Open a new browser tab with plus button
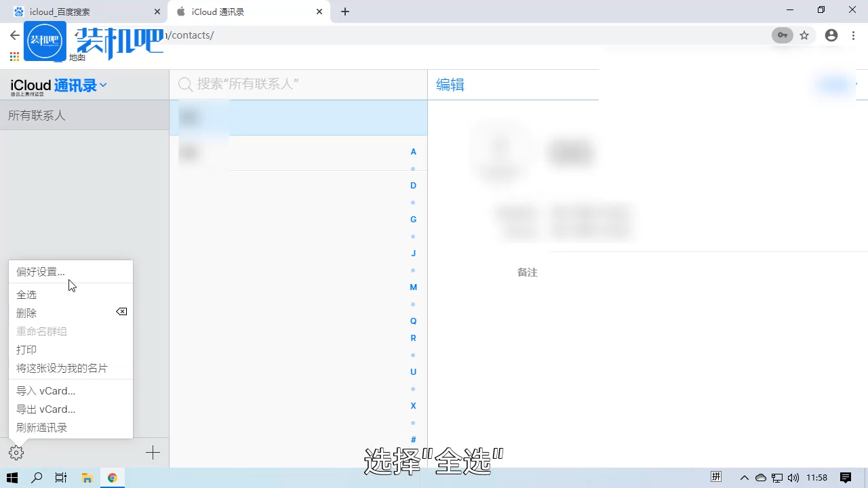 tap(345, 12)
